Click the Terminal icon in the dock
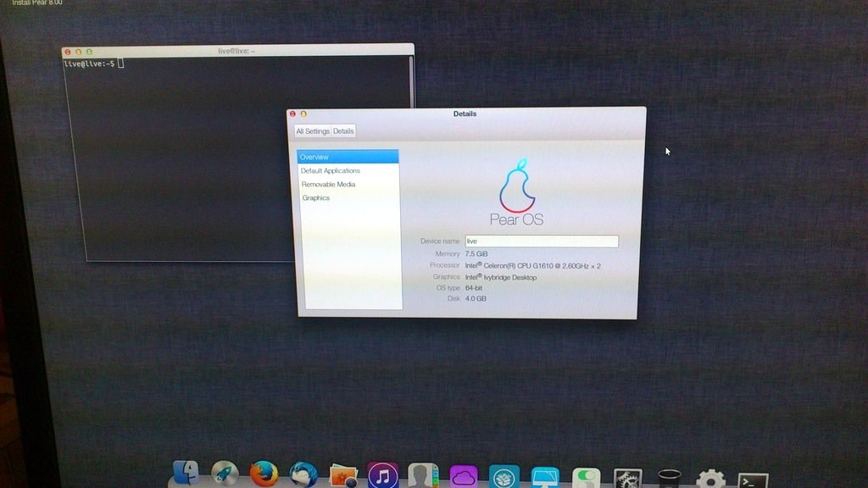This screenshot has width=868, height=488. [x=753, y=480]
